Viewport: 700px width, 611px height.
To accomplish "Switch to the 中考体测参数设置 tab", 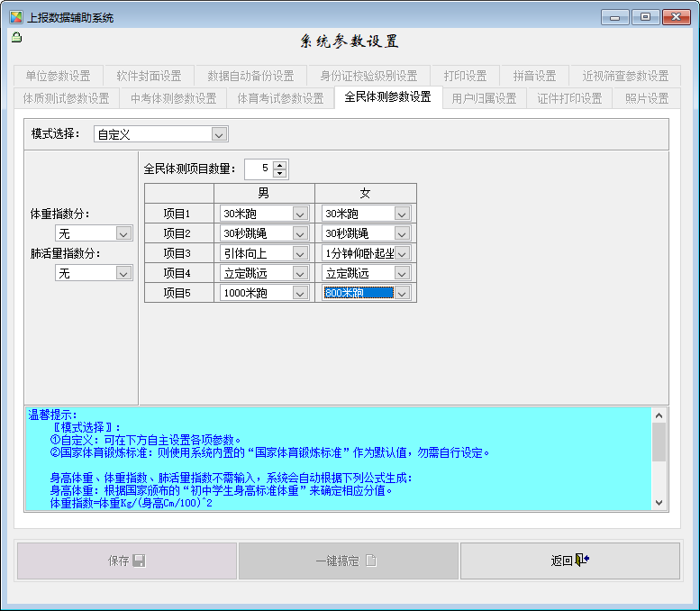I will tap(173, 98).
